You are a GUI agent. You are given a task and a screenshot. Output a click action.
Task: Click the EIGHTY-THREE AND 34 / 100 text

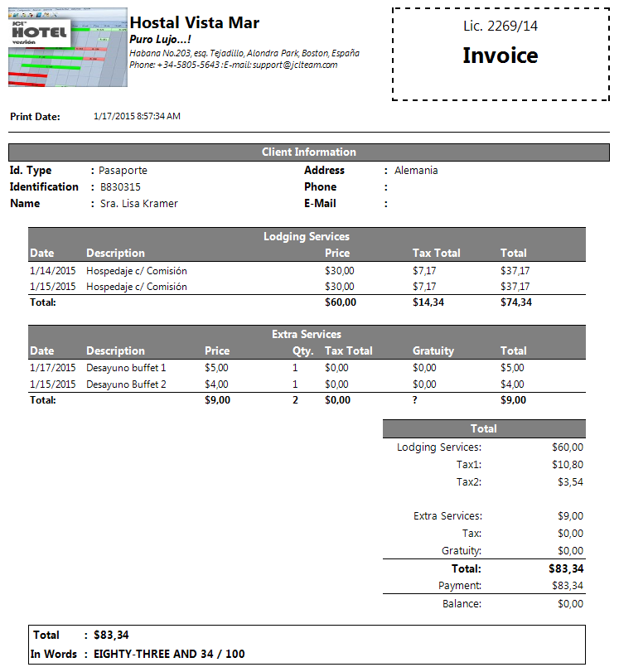[169, 655]
